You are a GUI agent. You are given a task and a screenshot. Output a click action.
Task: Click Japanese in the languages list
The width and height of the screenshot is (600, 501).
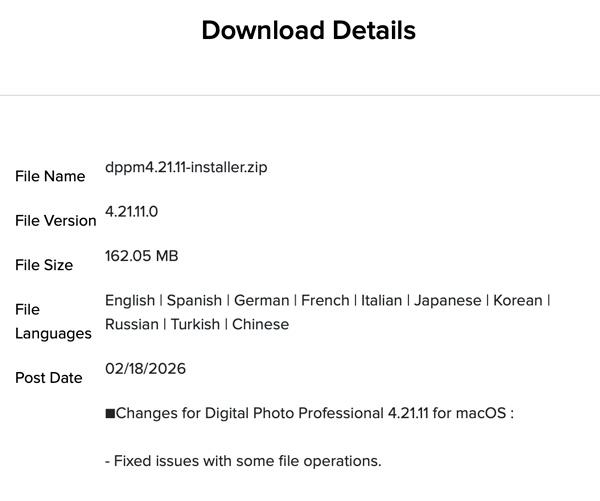pos(449,300)
